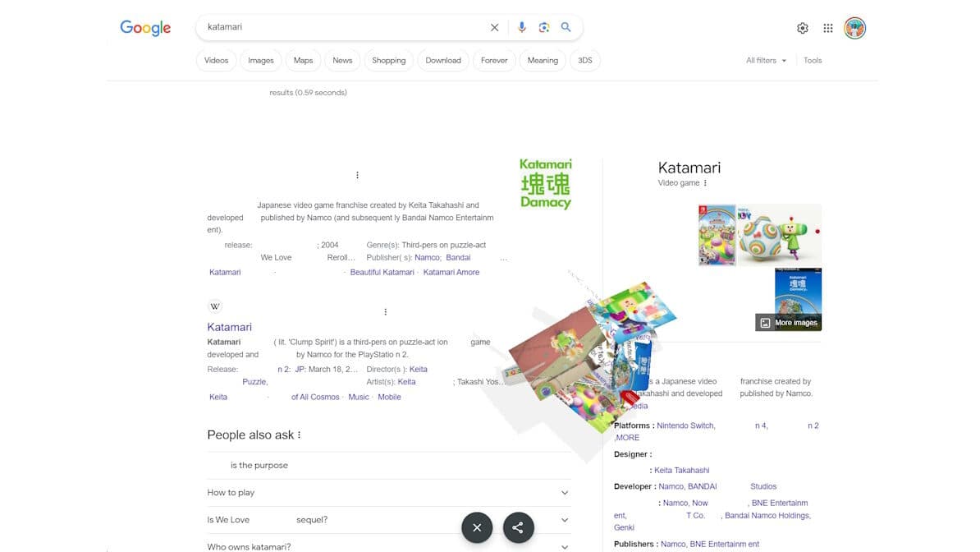The image size is (980, 552).
Task: Open the Wikipedia result's three-dot menu
Action: (385, 311)
